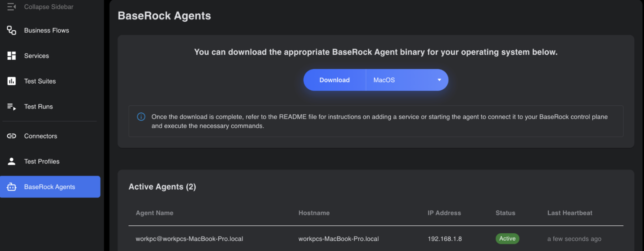Go to the Connectors page
Viewport: 644px width, 251px height.
pos(40,136)
